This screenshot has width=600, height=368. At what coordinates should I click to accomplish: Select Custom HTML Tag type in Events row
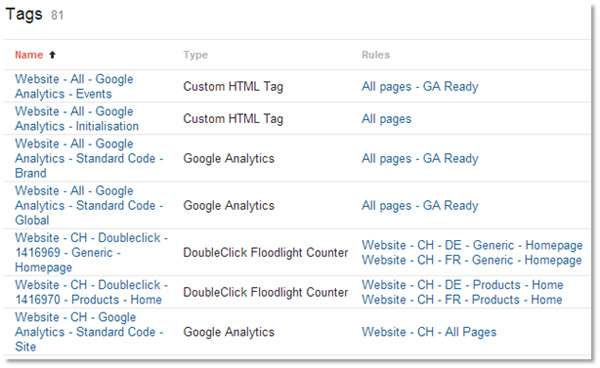233,86
